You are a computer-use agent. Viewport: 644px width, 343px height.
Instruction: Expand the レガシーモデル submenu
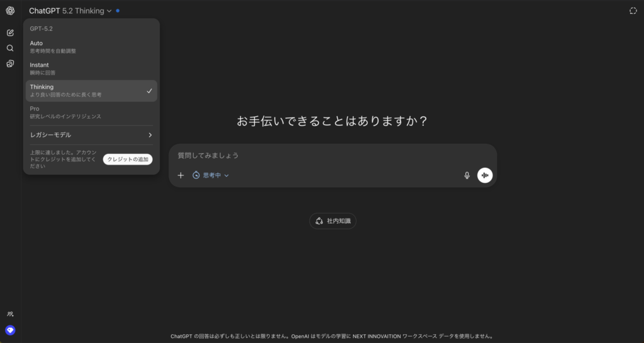91,135
